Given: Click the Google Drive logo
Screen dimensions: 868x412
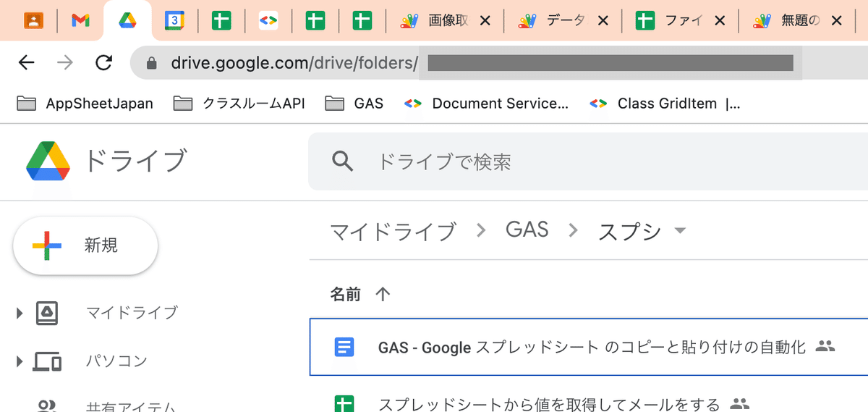Looking at the screenshot, I should (48, 161).
